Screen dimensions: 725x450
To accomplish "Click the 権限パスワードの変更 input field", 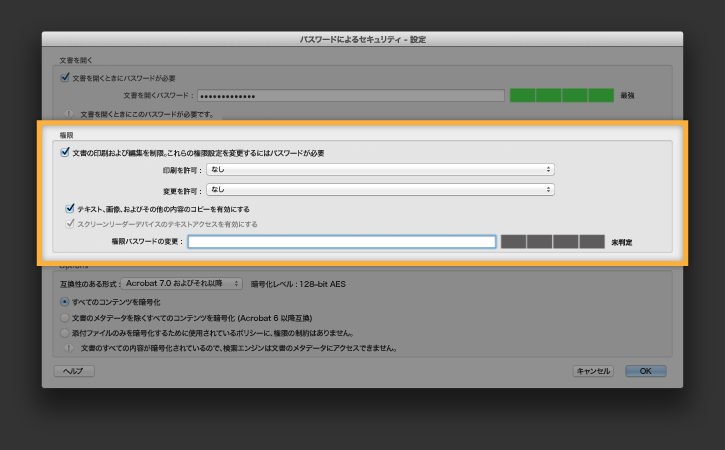I will point(342,241).
